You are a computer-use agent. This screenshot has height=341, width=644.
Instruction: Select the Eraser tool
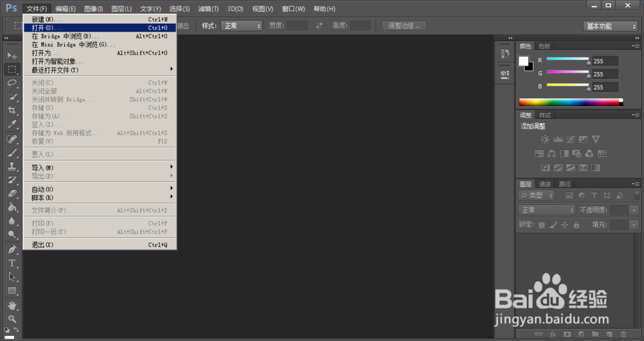(12, 194)
